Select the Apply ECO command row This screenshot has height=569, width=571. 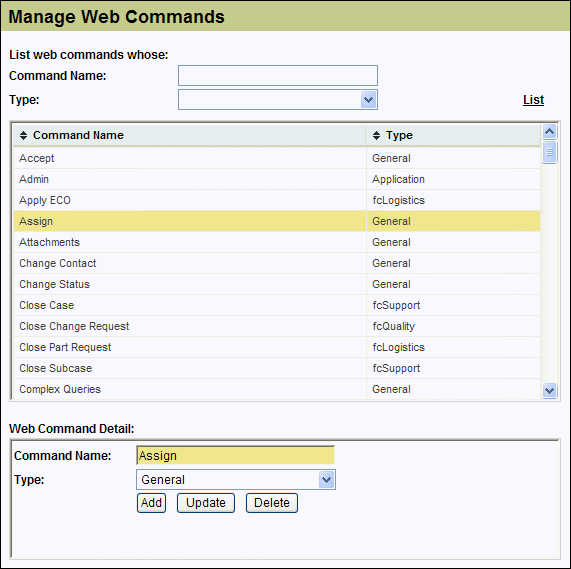tap(277, 200)
